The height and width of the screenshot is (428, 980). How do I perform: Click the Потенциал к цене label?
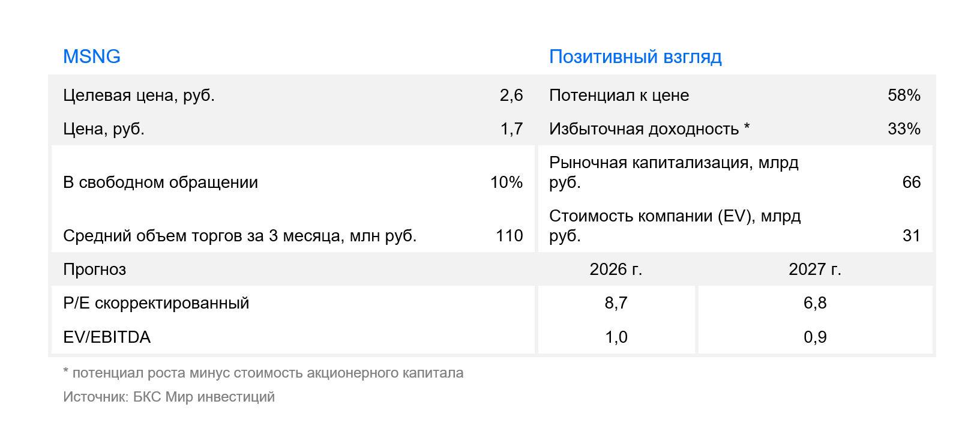pyautogui.click(x=619, y=95)
